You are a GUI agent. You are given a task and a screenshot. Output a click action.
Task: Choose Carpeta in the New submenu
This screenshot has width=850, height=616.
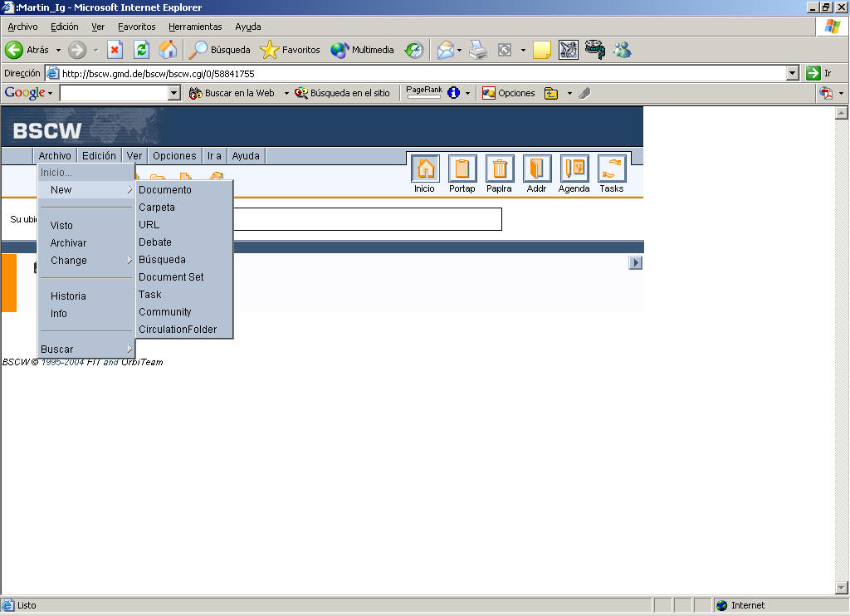[157, 208]
